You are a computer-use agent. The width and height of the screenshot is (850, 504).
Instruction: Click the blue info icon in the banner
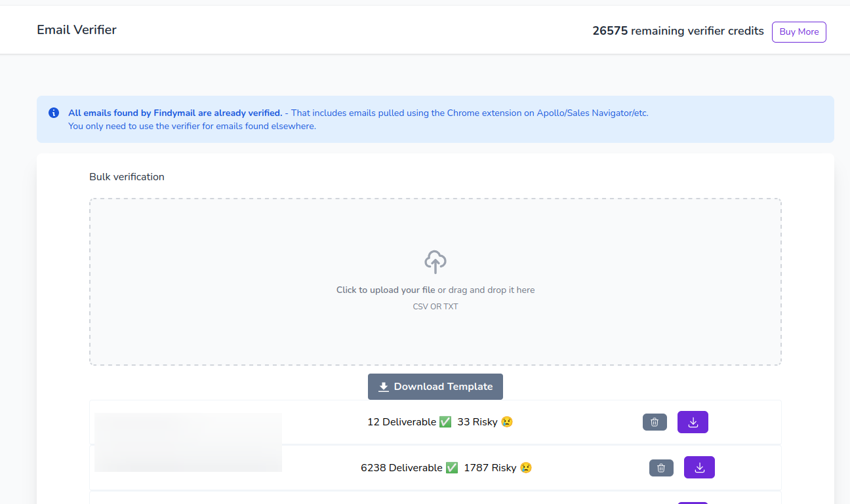(54, 113)
